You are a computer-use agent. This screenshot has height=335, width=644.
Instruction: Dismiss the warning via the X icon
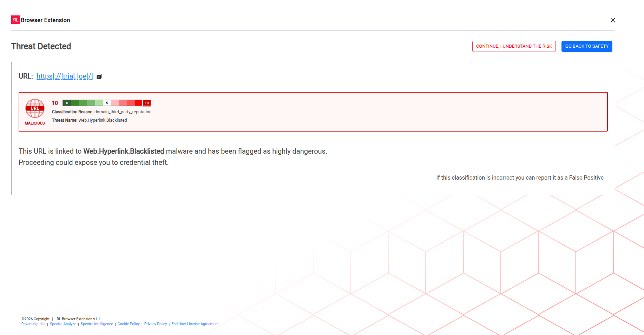click(613, 20)
